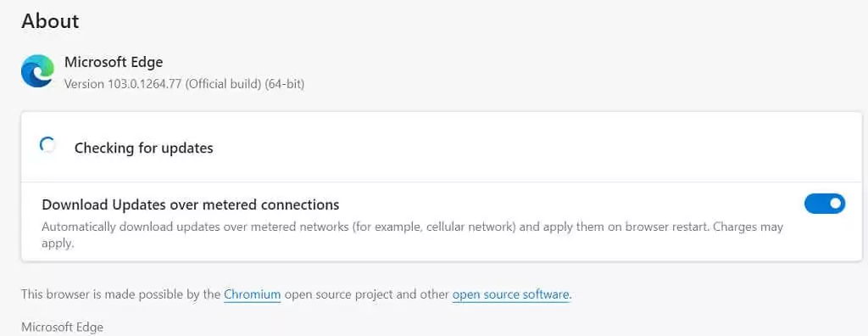Viewport: 868px width, 336px height.
Task: Select the Microsoft Edge product name text
Action: 114,62
